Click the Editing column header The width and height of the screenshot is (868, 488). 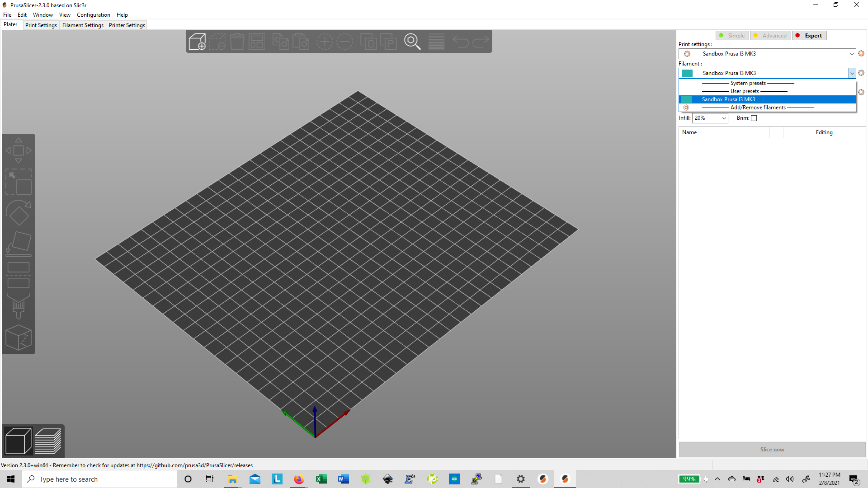click(x=824, y=132)
